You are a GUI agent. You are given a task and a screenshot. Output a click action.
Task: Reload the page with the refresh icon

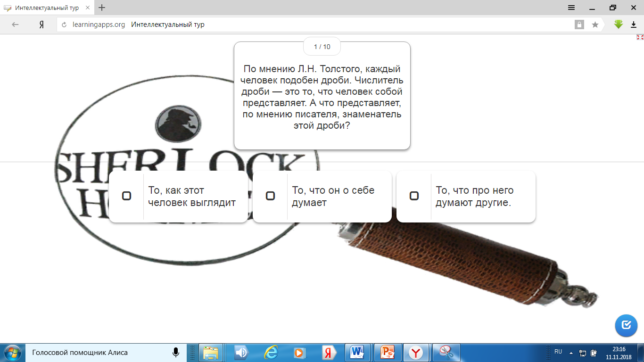click(x=65, y=25)
